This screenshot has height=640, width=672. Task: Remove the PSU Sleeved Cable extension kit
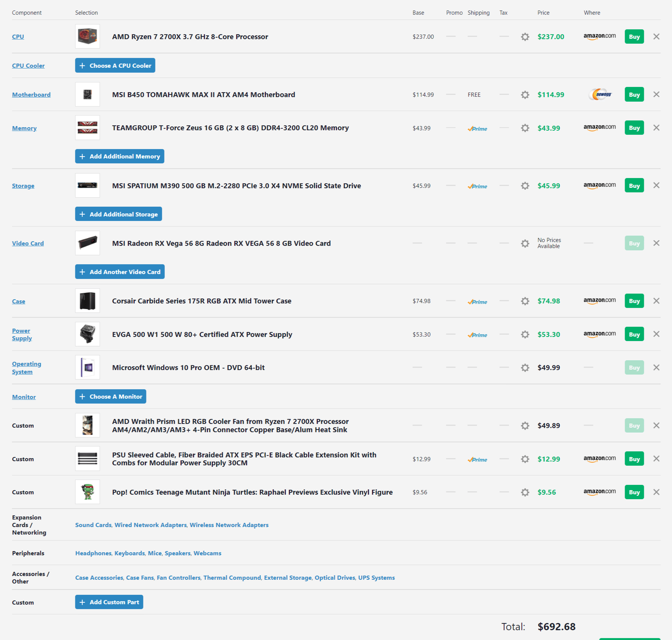(656, 459)
